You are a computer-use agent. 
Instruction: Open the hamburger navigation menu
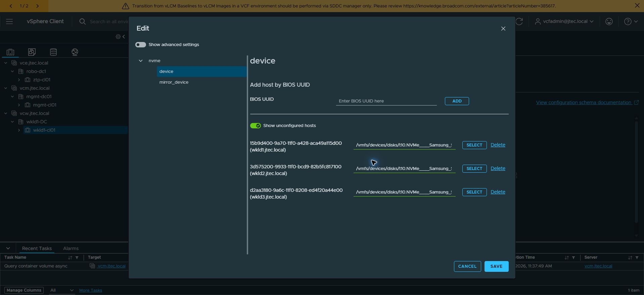[x=9, y=22]
